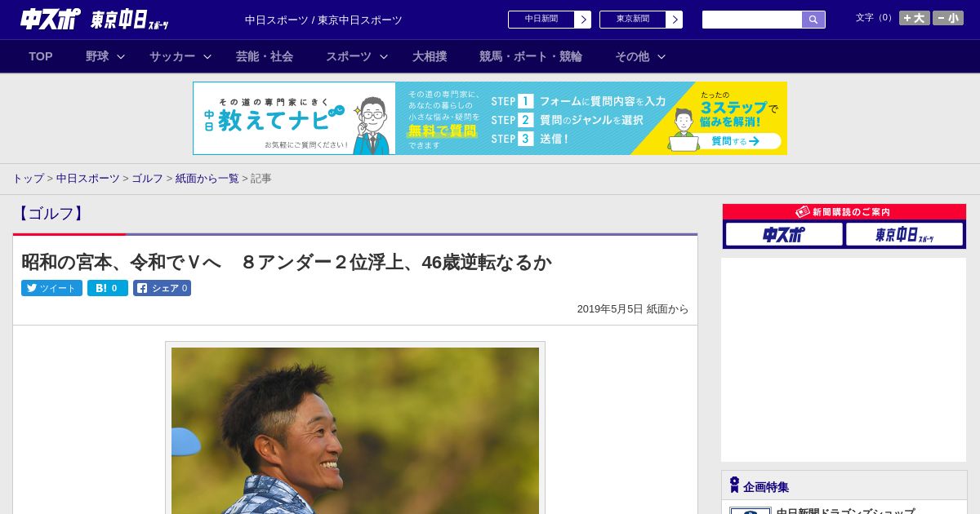980x514 pixels.
Task: Click the 東京中日スポーツ logo in header
Action: pos(129,20)
